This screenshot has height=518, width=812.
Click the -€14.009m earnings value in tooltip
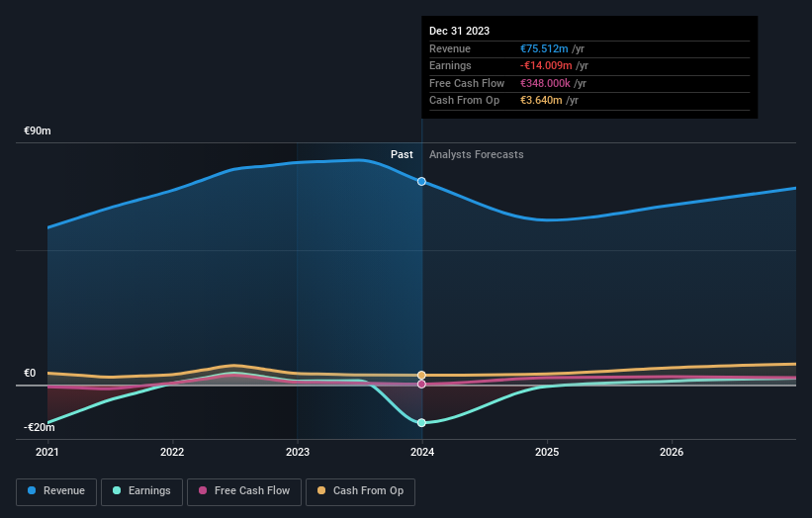[546, 65]
